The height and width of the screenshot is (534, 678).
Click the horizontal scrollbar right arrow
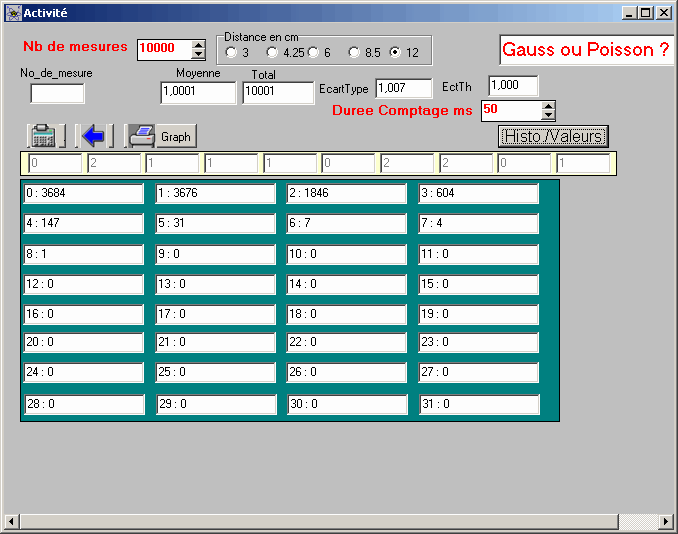click(666, 523)
